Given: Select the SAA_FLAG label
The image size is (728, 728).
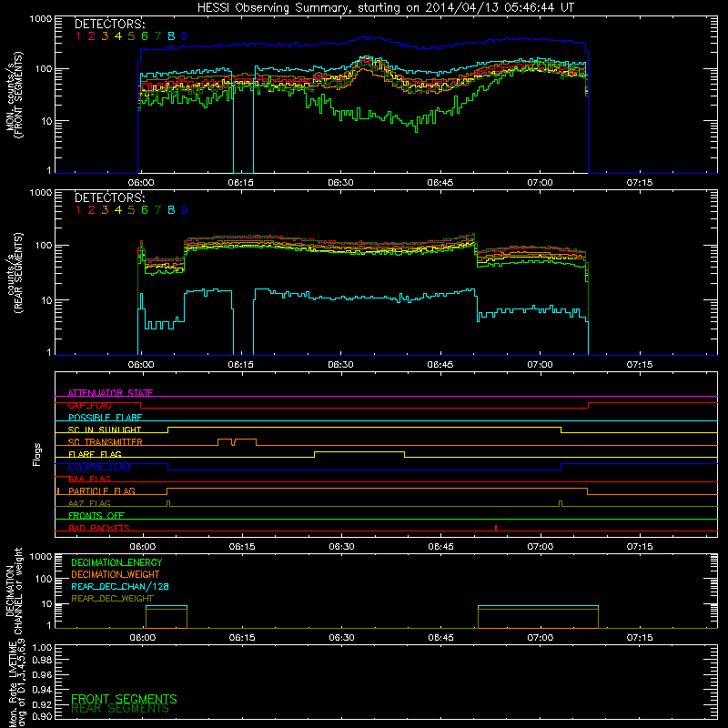Looking at the screenshot, I should point(89,479).
